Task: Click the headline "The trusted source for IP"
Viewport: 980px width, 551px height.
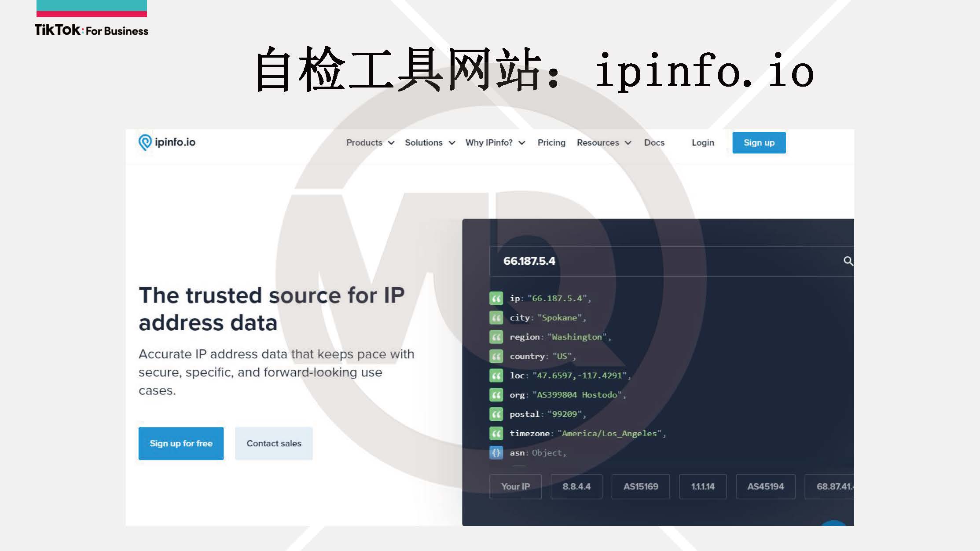Action: [x=272, y=296]
